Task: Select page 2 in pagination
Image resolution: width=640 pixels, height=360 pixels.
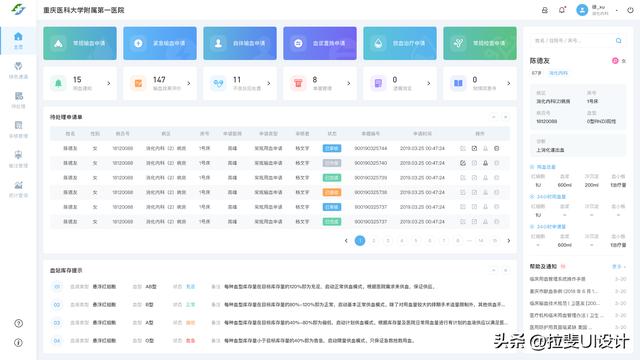Action: click(x=373, y=241)
